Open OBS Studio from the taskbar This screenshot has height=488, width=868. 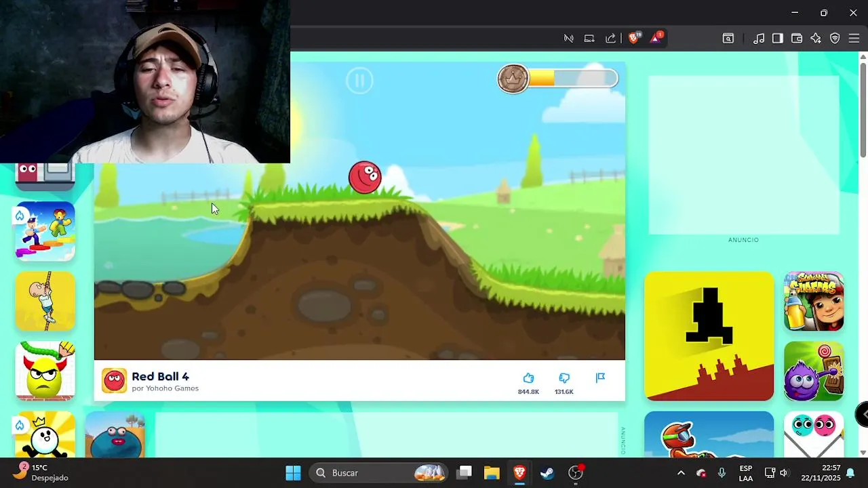pyautogui.click(x=576, y=472)
